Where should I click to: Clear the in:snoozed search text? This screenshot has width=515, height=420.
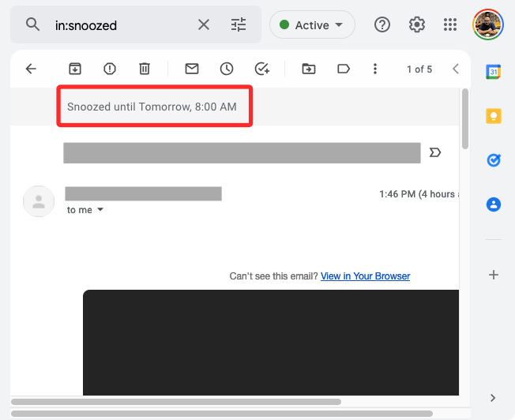click(x=204, y=25)
